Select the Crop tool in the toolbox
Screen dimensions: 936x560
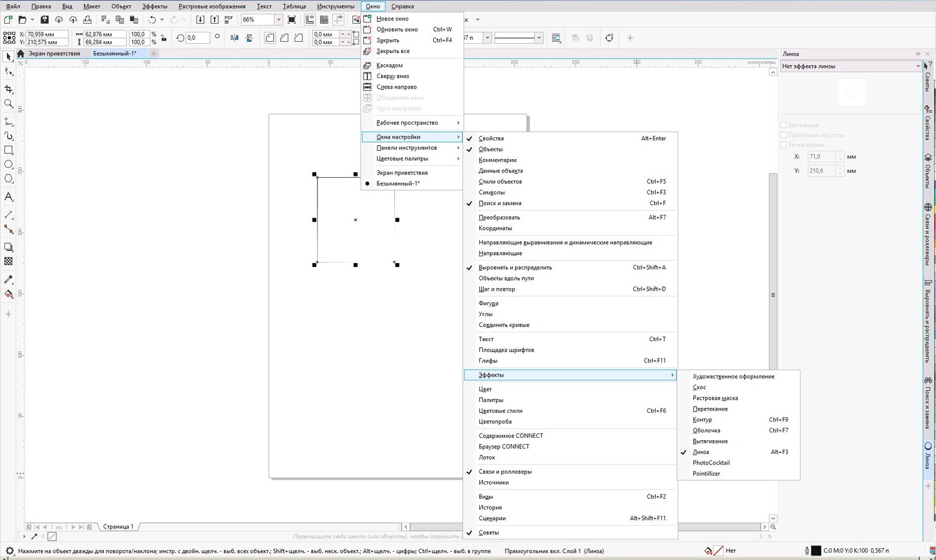click(9, 89)
